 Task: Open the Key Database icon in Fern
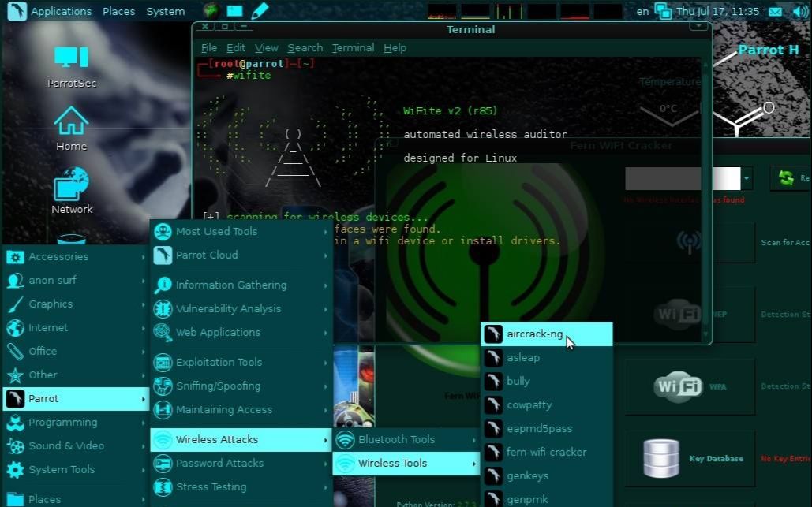tap(661, 458)
